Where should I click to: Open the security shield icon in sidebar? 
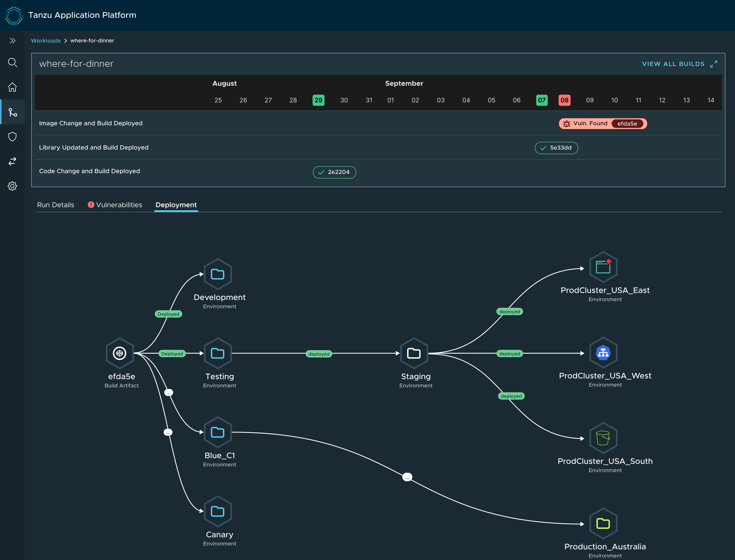(x=12, y=137)
